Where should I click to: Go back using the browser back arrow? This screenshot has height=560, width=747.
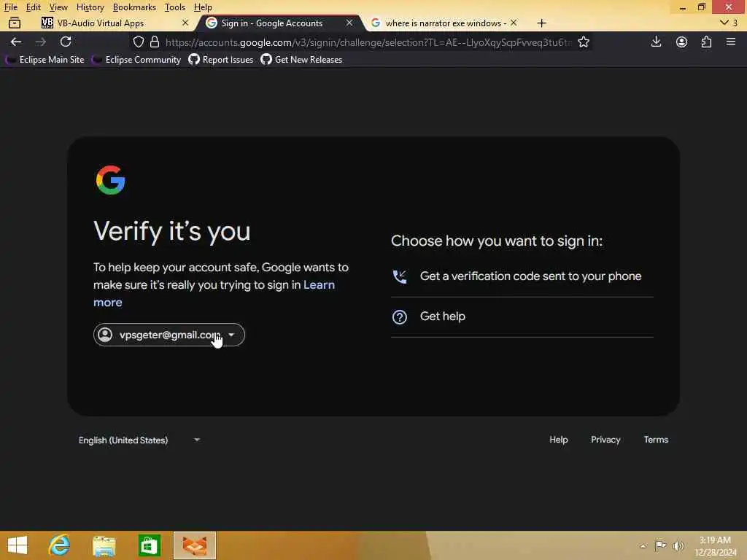[x=16, y=42]
